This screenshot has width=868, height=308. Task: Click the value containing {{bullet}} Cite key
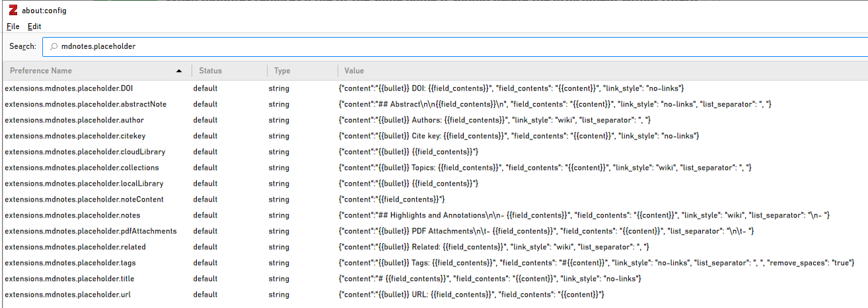[x=519, y=135]
